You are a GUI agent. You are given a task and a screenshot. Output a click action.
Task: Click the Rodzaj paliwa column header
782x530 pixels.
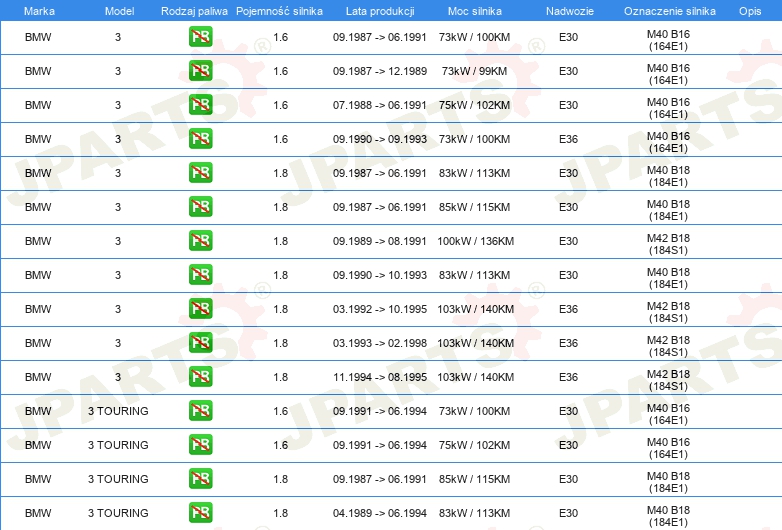point(194,11)
